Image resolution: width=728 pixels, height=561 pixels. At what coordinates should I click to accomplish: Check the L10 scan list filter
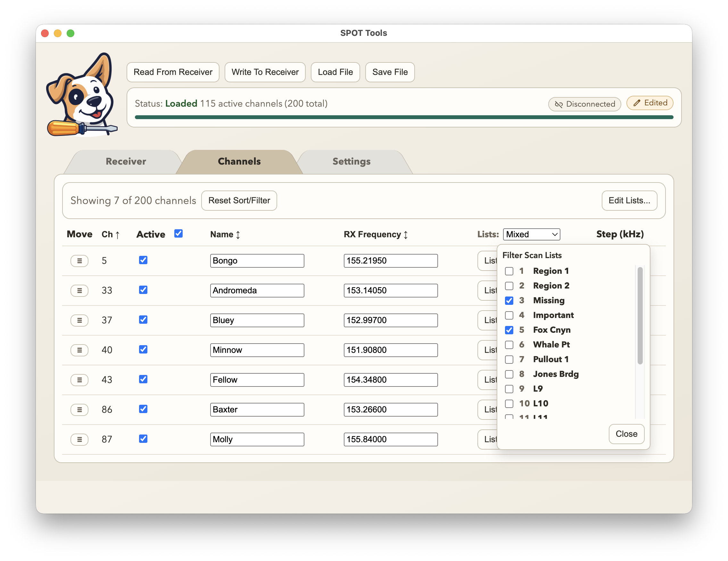point(509,404)
